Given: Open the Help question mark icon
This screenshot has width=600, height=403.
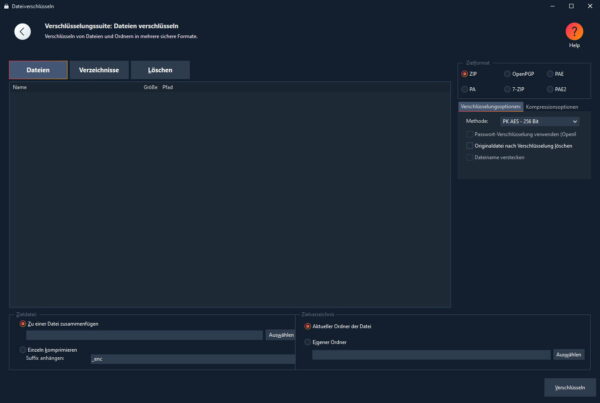Looking at the screenshot, I should point(574,31).
